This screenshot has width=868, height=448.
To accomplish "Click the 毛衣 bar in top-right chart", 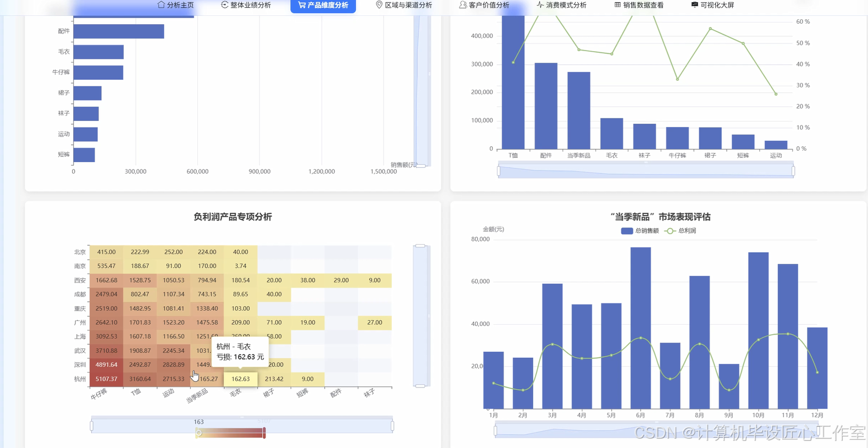I will 612,134.
